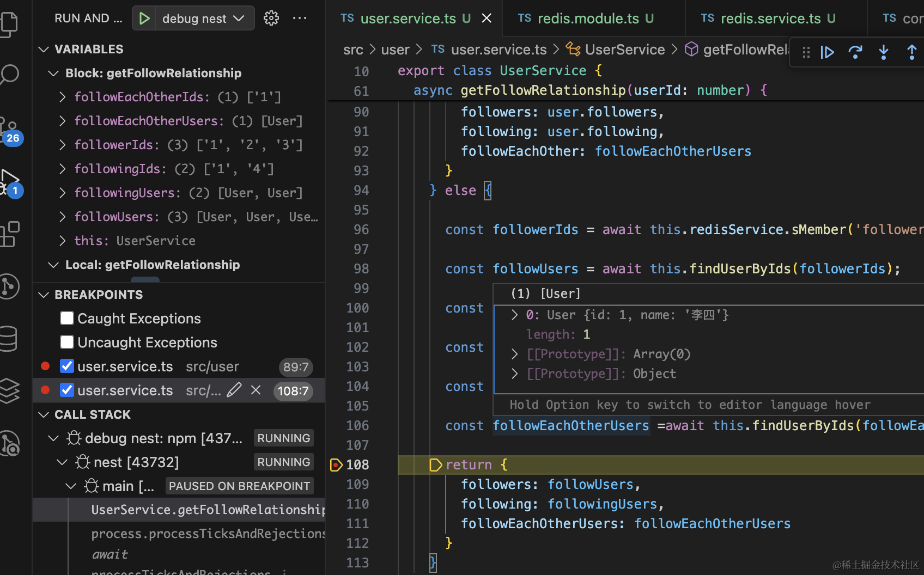The image size is (924, 575).
Task: Collapse the CALL STACK section
Action: [44, 415]
